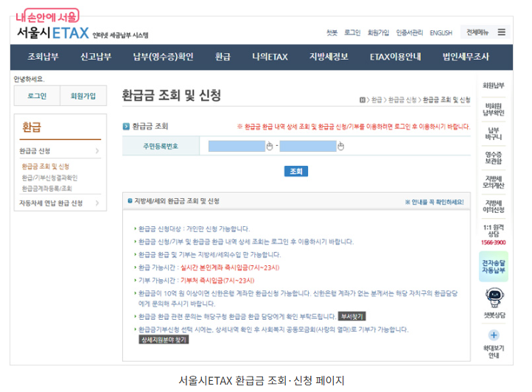The width and height of the screenshot is (532, 392).
Task: Open 환급금 신청 sidebar item
Action: [x=35, y=151]
